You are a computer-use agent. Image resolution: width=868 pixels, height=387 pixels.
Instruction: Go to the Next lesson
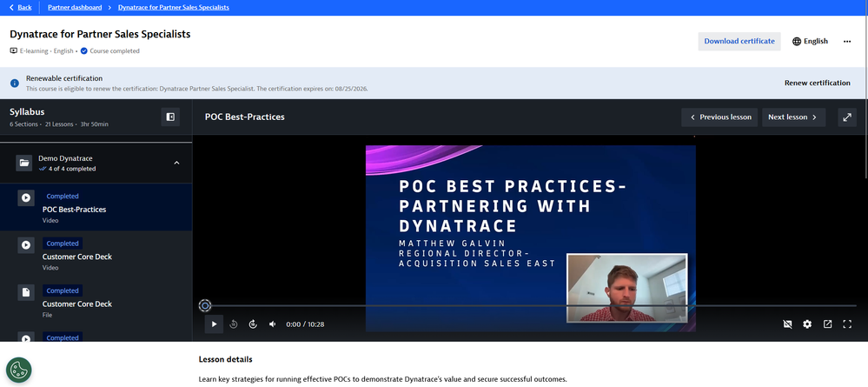(x=793, y=117)
